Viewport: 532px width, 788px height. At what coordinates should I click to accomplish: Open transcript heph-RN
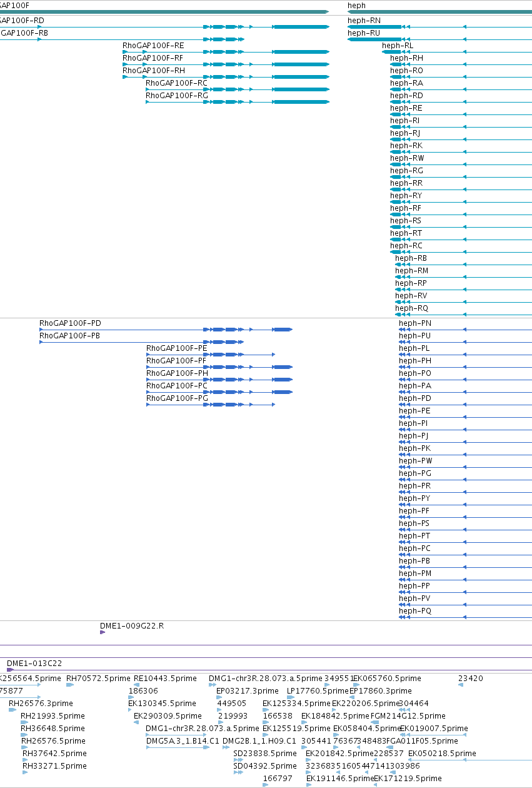tap(364, 21)
